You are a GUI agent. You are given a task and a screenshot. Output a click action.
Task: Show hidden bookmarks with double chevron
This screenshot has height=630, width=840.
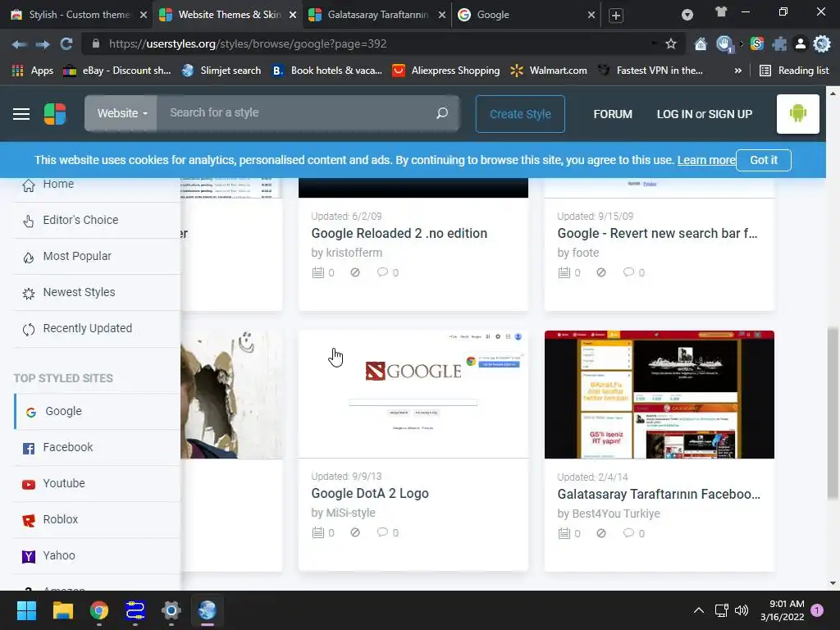point(738,71)
